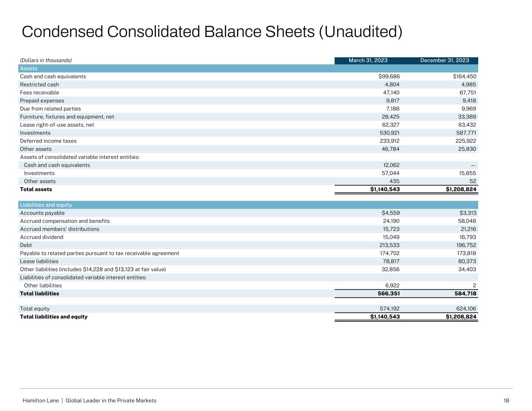Click the Deferred income taxes row label
Image resolution: width=532 pixels, height=411 pixels.
tap(48, 141)
